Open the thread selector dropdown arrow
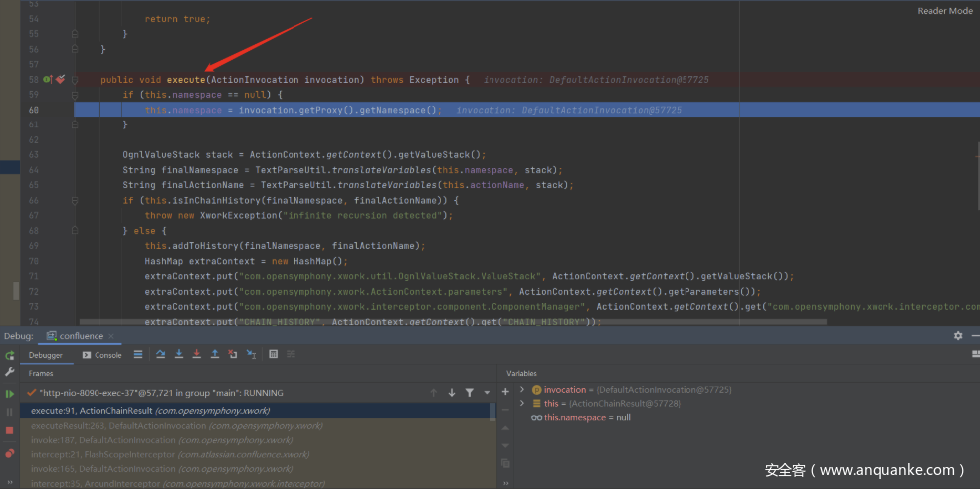 click(485, 393)
